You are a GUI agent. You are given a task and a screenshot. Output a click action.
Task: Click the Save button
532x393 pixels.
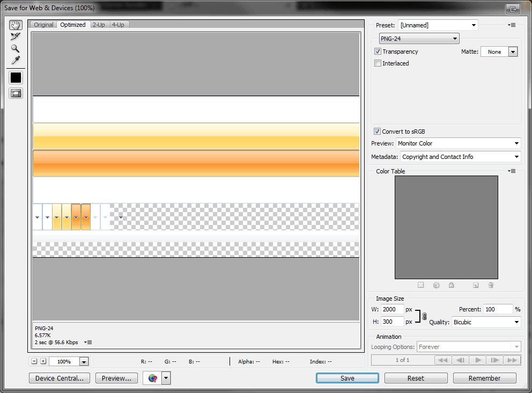[x=347, y=378]
